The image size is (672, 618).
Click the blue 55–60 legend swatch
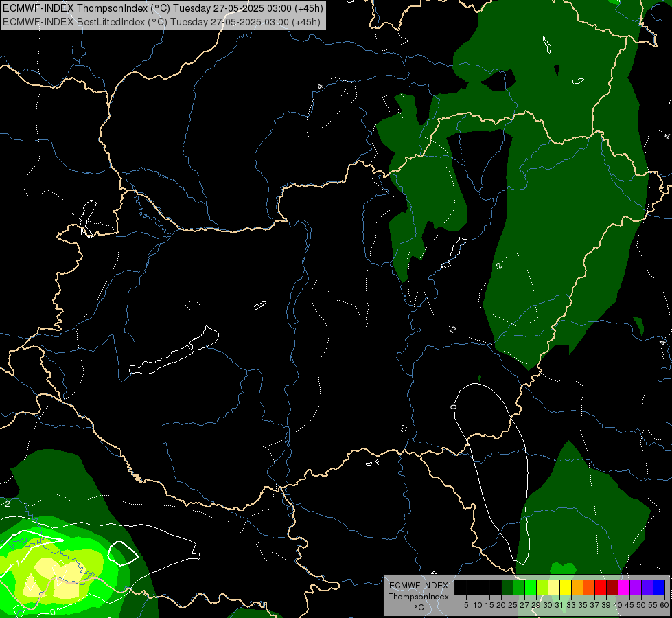[x=659, y=587]
